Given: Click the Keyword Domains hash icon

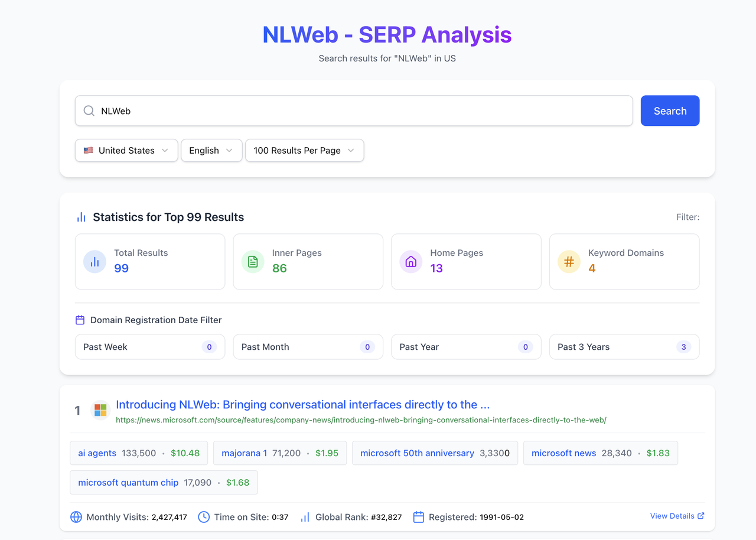Looking at the screenshot, I should pos(569,262).
